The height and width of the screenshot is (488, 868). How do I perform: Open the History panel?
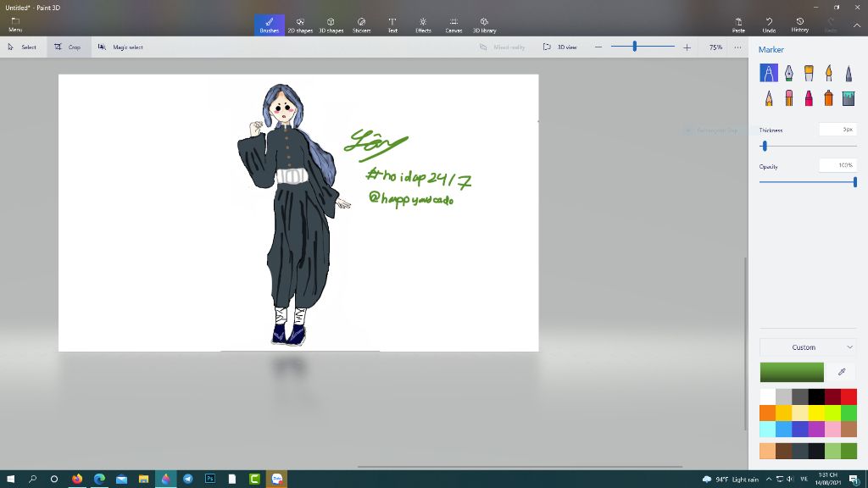click(800, 25)
